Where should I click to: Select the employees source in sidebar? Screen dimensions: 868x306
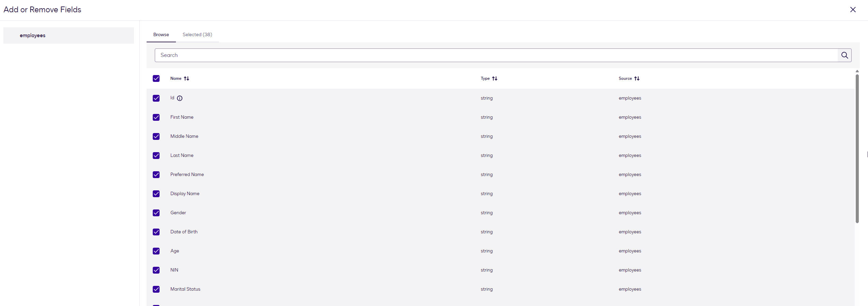point(33,35)
